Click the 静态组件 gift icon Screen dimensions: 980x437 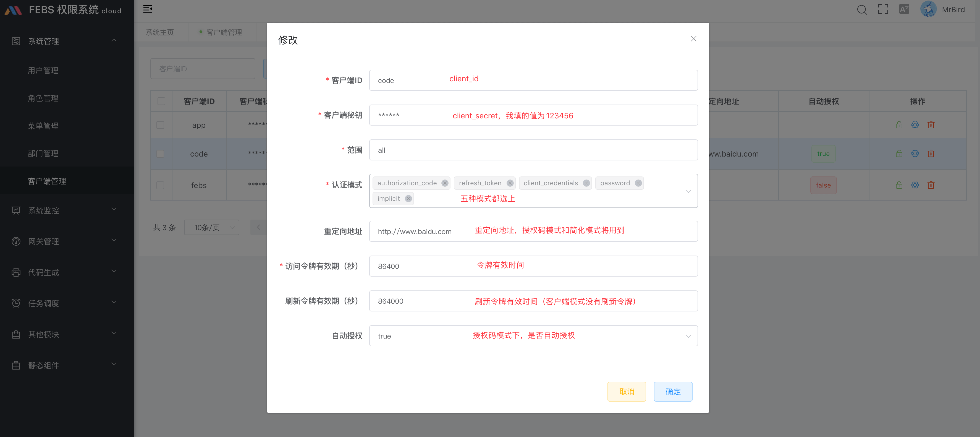click(x=16, y=365)
